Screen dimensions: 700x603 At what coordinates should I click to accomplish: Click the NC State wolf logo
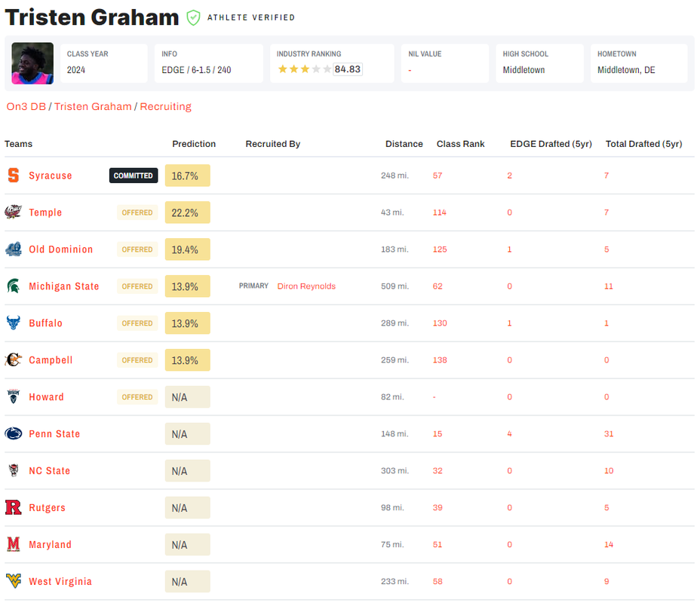14,470
